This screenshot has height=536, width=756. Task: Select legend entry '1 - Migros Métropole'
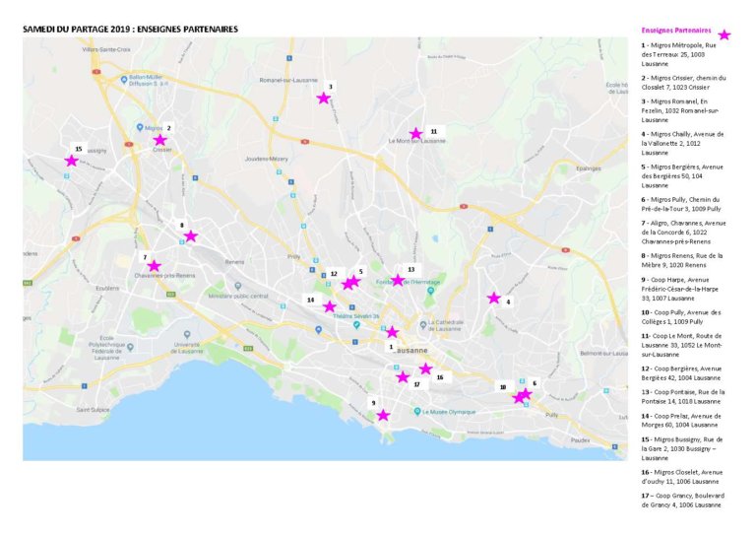click(679, 54)
